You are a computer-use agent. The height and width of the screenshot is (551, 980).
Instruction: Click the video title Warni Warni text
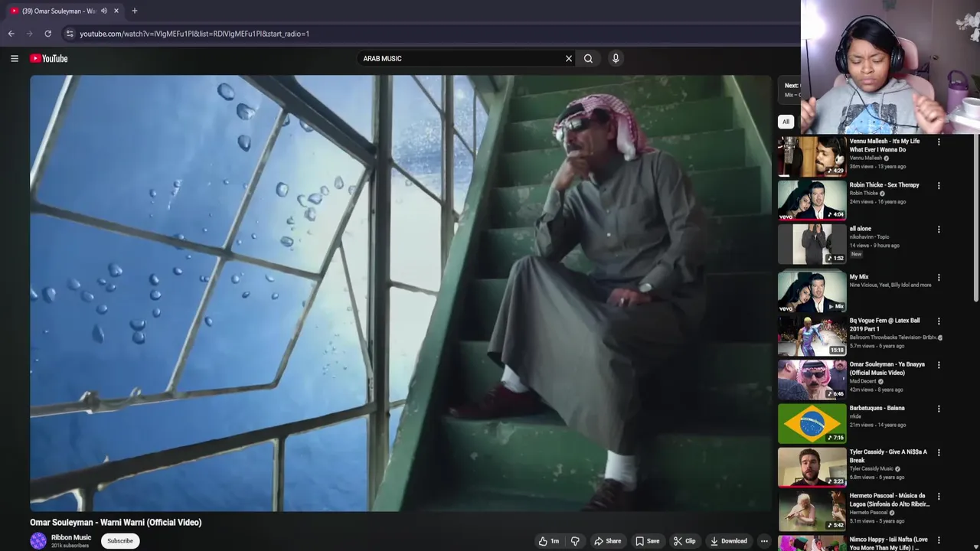pyautogui.click(x=116, y=523)
